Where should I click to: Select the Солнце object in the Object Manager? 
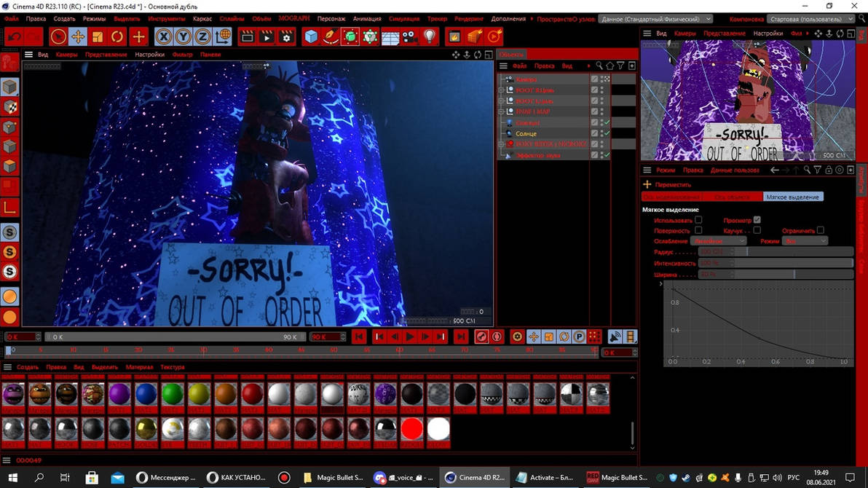click(x=526, y=133)
